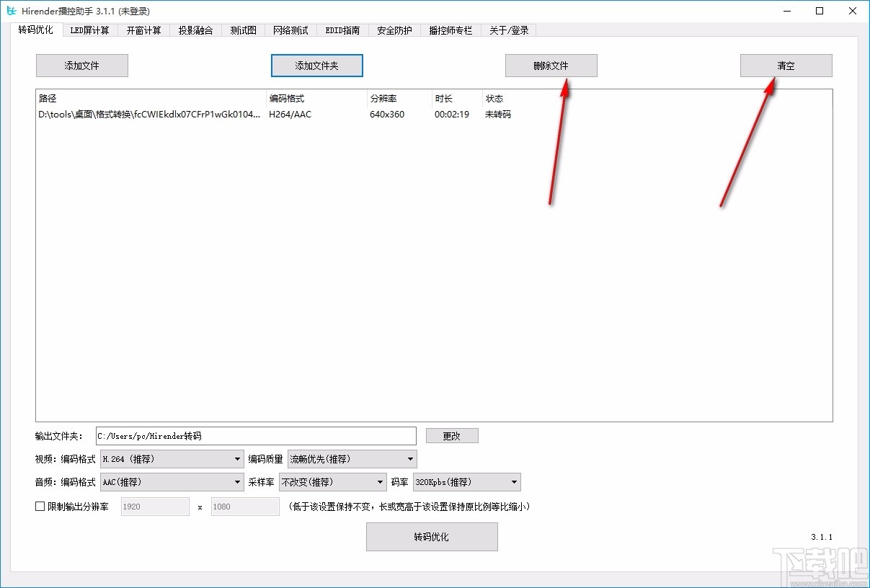870x588 pixels.
Task: Clear the file list with 清空
Action: pos(786,65)
